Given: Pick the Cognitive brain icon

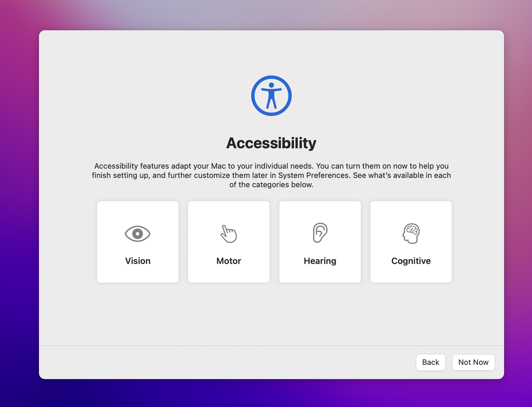Looking at the screenshot, I should 411,233.
